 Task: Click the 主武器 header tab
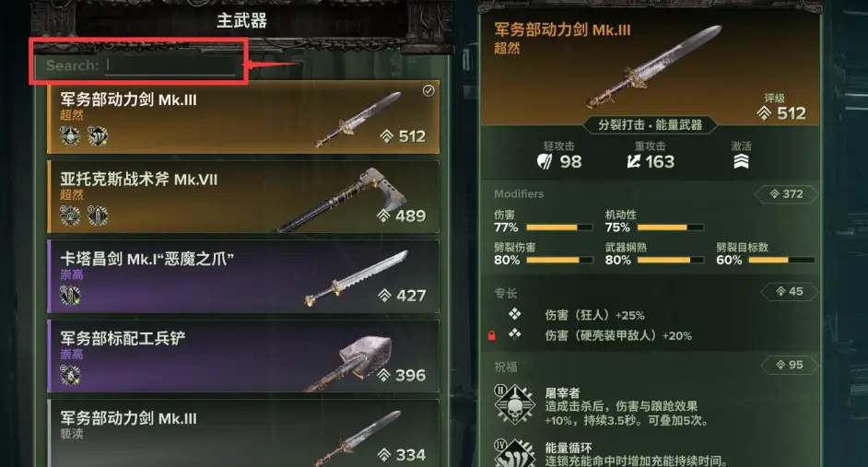click(x=242, y=20)
